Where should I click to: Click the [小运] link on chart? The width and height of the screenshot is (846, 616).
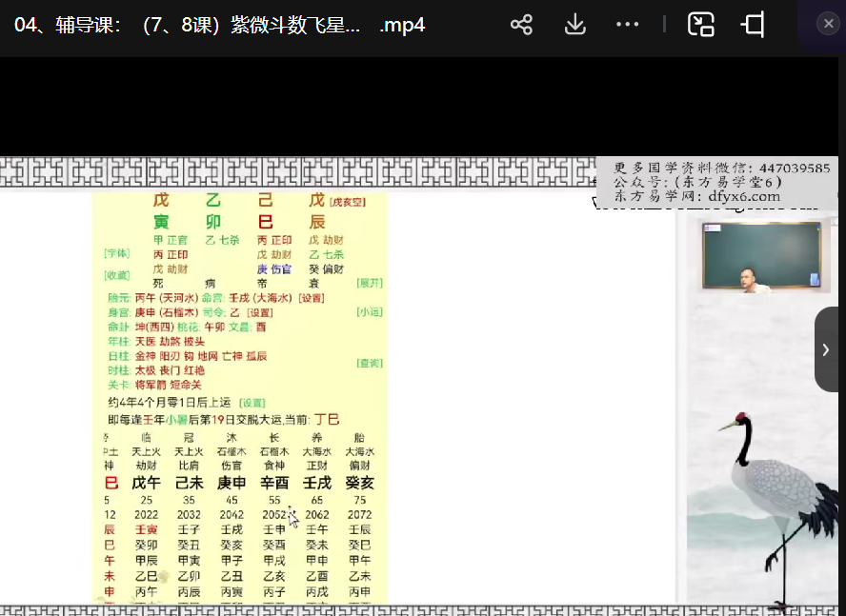370,311
